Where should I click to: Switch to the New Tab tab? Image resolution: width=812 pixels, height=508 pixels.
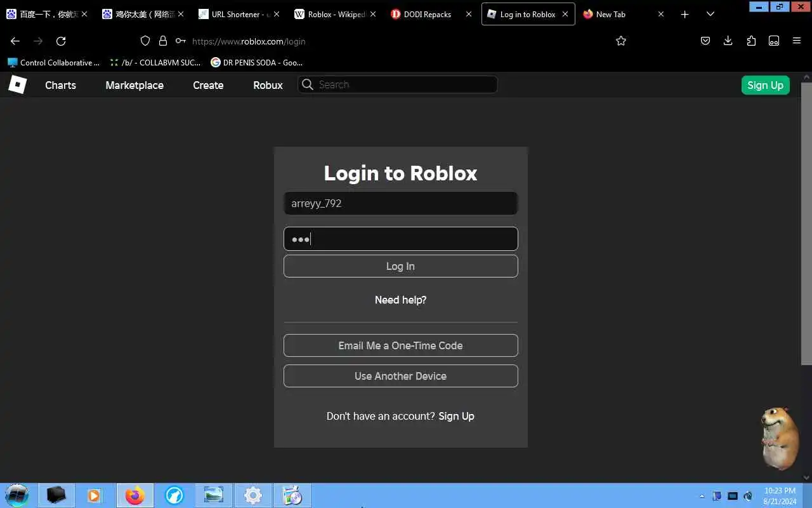tap(624, 14)
